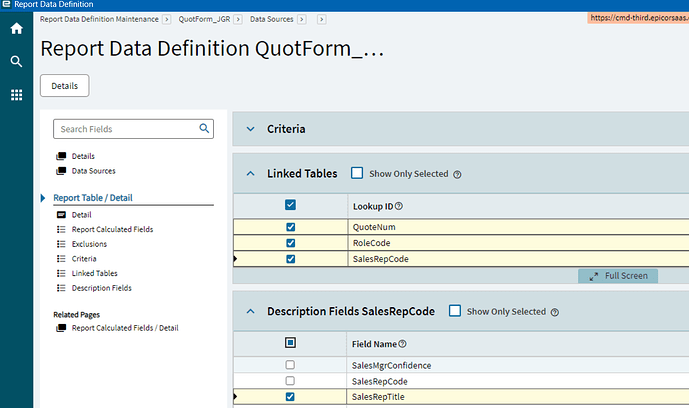Click the Details page icon in navigation tree
The image size is (689, 408).
point(61,156)
